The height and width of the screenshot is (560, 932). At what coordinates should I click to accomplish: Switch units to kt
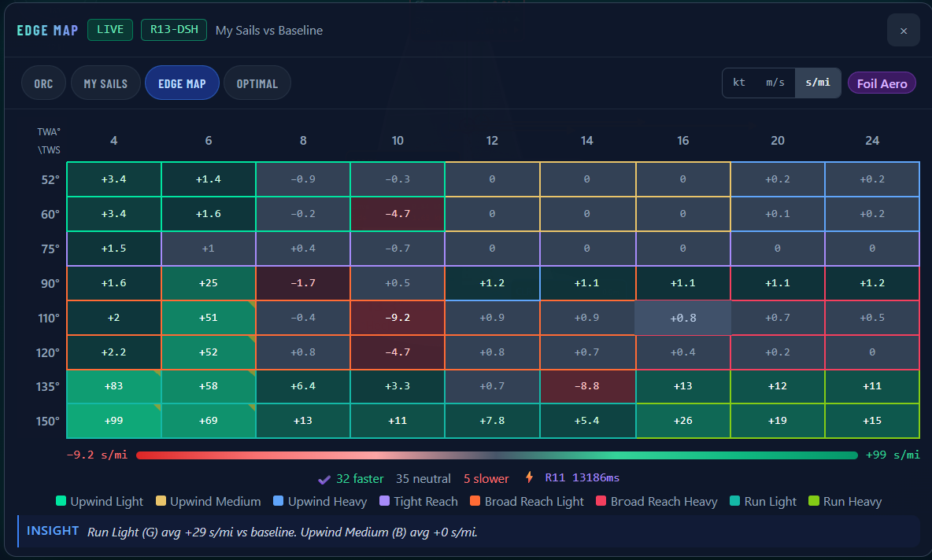click(x=739, y=83)
